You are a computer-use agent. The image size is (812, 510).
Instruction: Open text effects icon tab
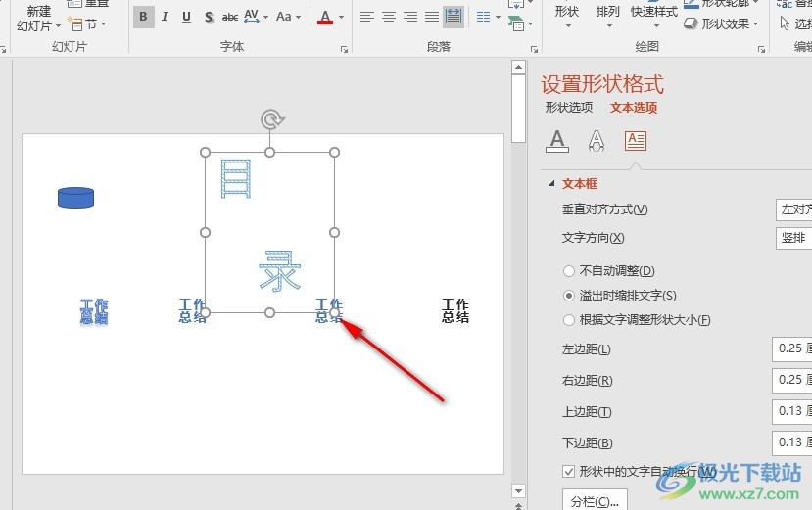[x=597, y=141]
